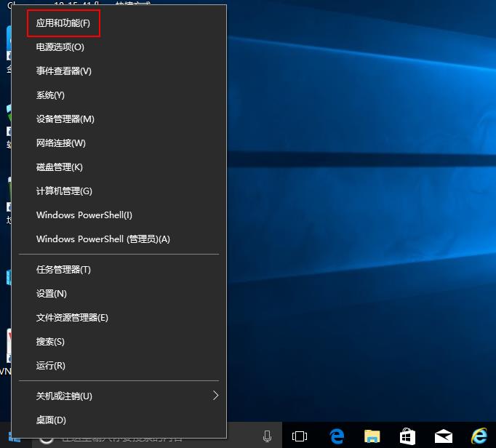Open the Microsoft Store taskbar icon
Image resolution: width=496 pixels, height=448 pixels.
408,436
